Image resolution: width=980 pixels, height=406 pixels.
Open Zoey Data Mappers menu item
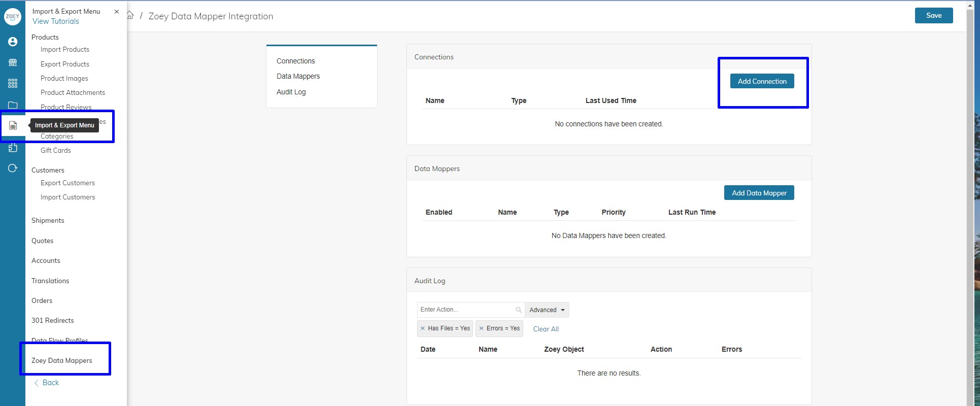pos(62,360)
